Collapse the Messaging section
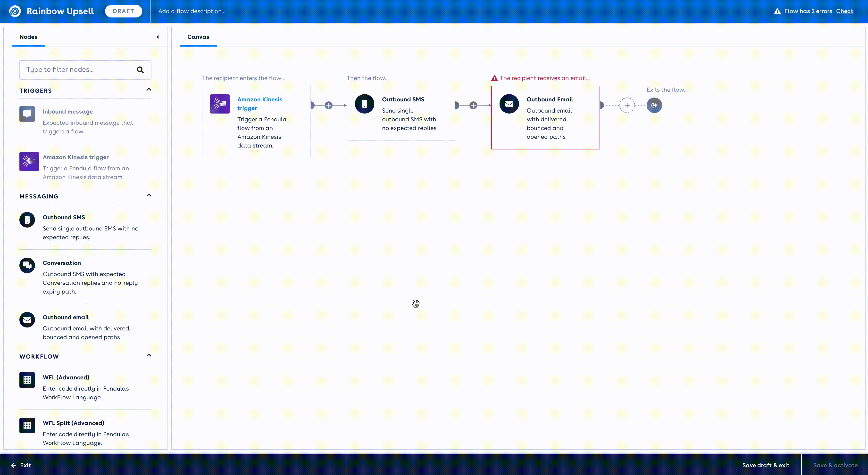 (x=149, y=195)
